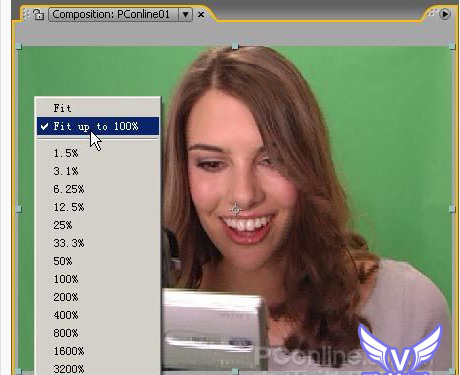460x375 pixels.
Task: Open the Composition PConline01 dropdown arrow
Action: (x=185, y=15)
